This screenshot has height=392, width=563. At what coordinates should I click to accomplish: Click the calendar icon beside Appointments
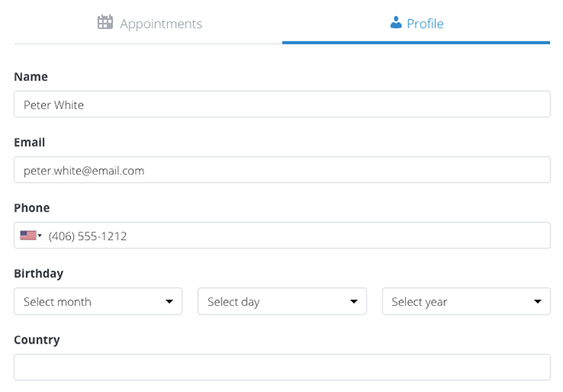(105, 22)
